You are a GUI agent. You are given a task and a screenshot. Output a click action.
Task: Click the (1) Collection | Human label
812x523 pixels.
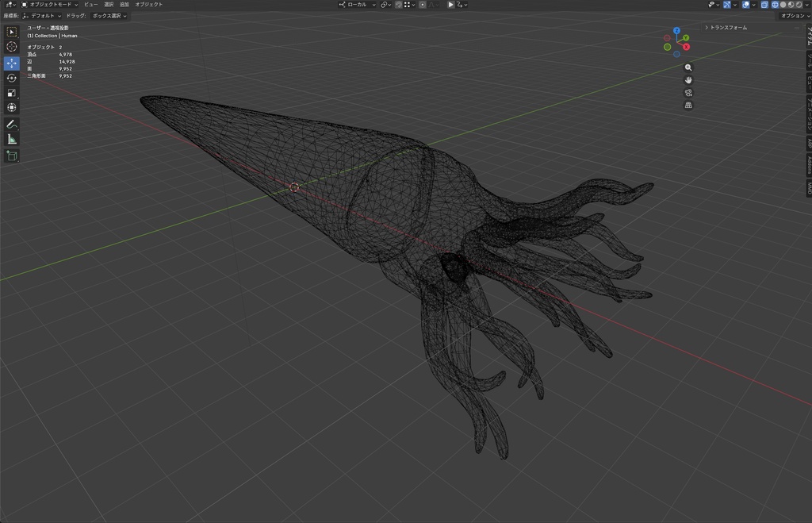(52, 36)
